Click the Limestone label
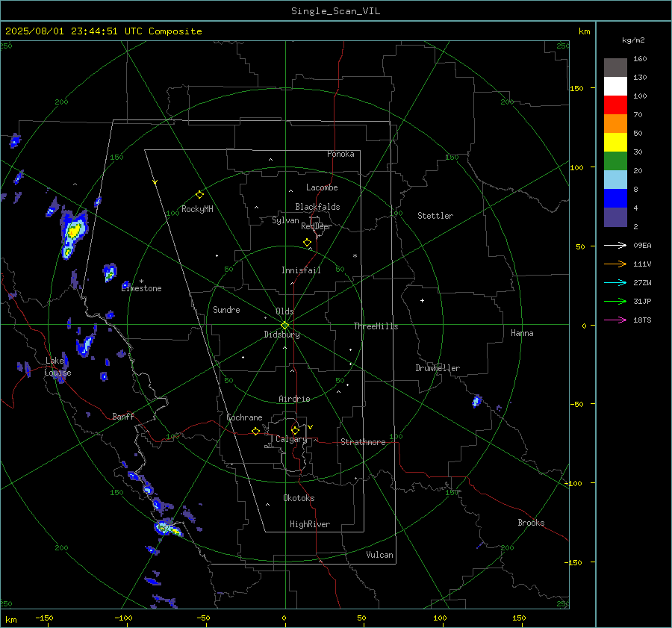The width and height of the screenshot is (672, 628). 141,288
